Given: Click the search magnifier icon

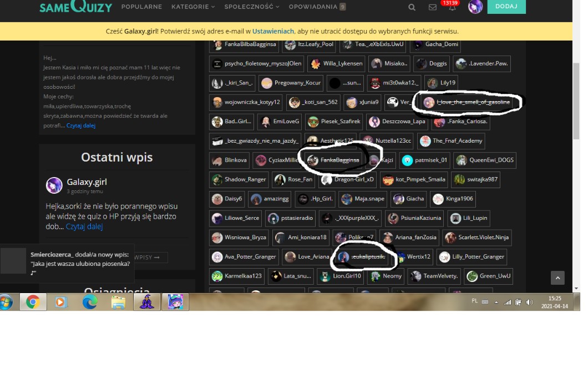Looking at the screenshot, I should tap(412, 7).
